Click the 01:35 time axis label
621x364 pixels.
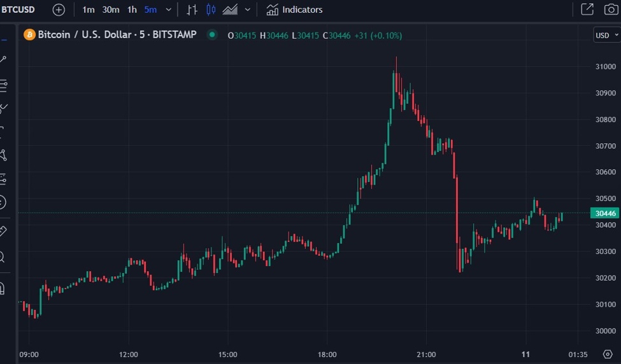coord(578,354)
